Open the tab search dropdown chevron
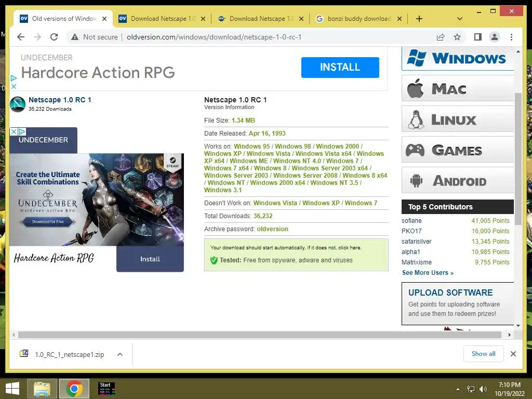The width and height of the screenshot is (532, 399). [x=459, y=19]
